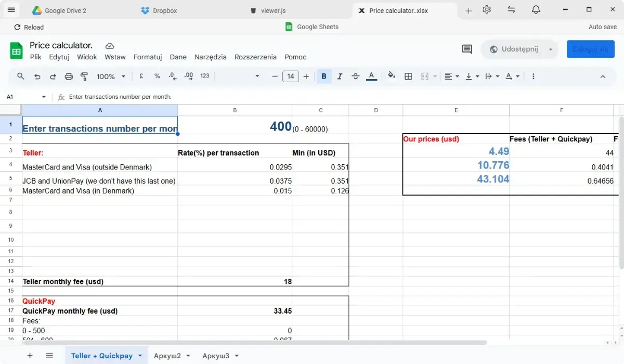
Task: Open the Teller + Quickpay sheet tab menu arrow
Action: coord(140,356)
